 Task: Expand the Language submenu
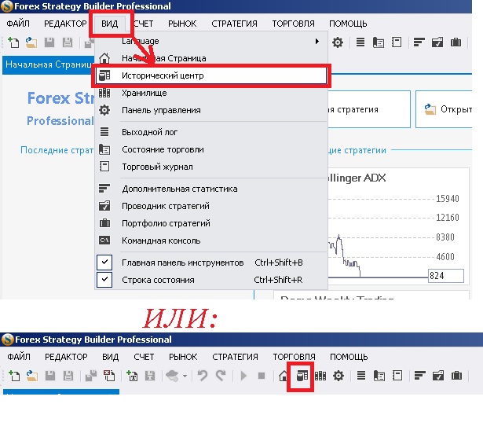211,41
